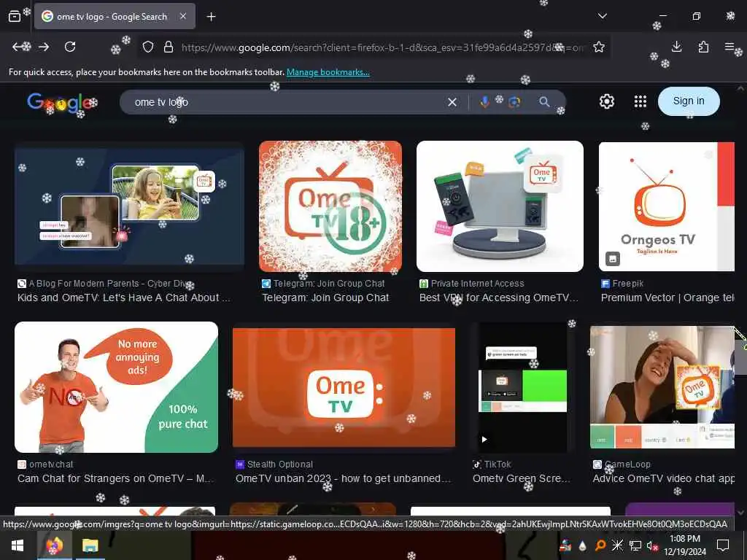Bookmark this page with the star icon
Image resolution: width=747 pixels, height=560 pixels.
tap(599, 47)
